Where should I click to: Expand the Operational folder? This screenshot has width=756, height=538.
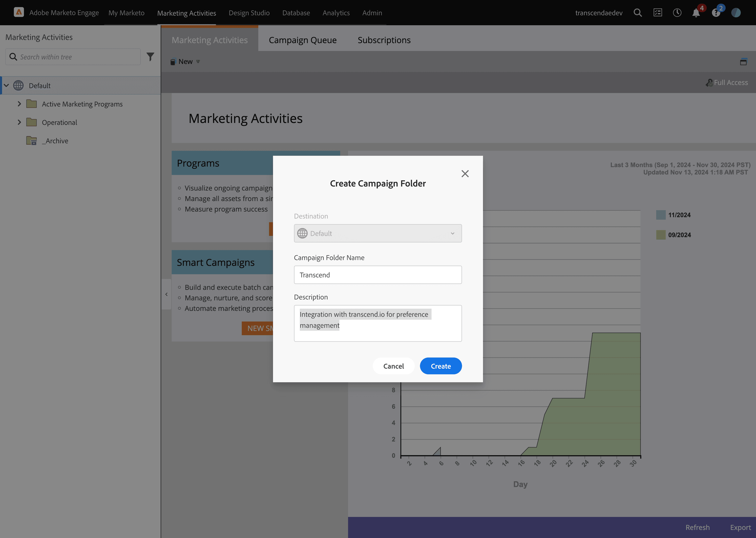tap(19, 122)
